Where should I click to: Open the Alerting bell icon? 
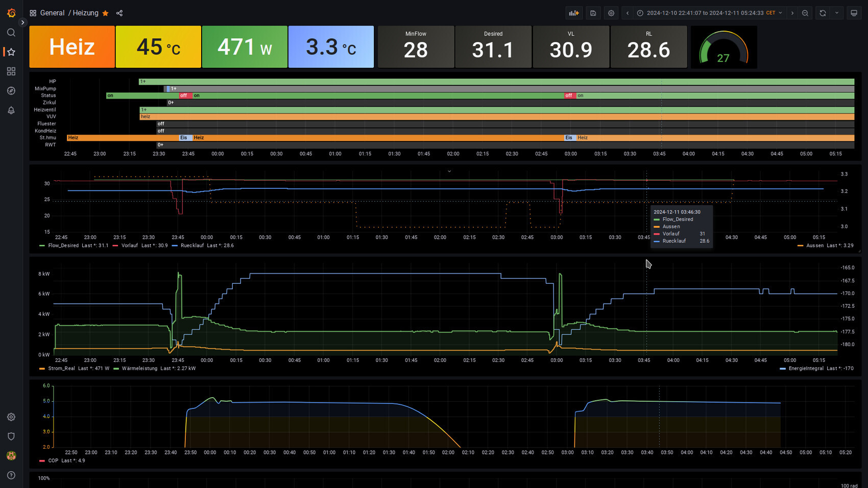(11, 110)
